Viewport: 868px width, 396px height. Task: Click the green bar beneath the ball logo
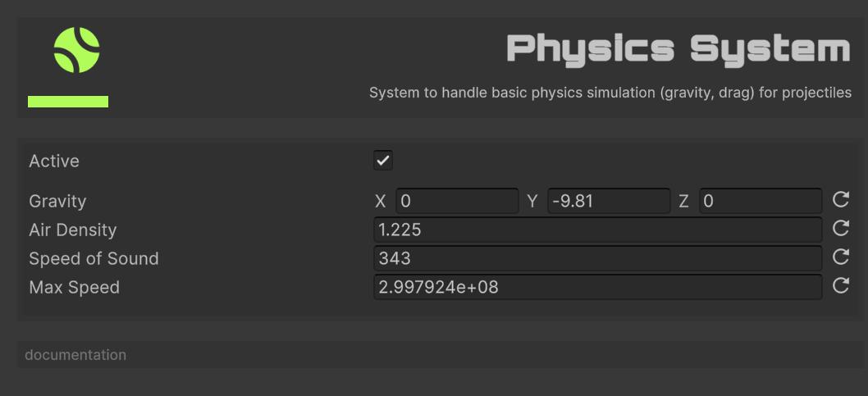coord(68,102)
